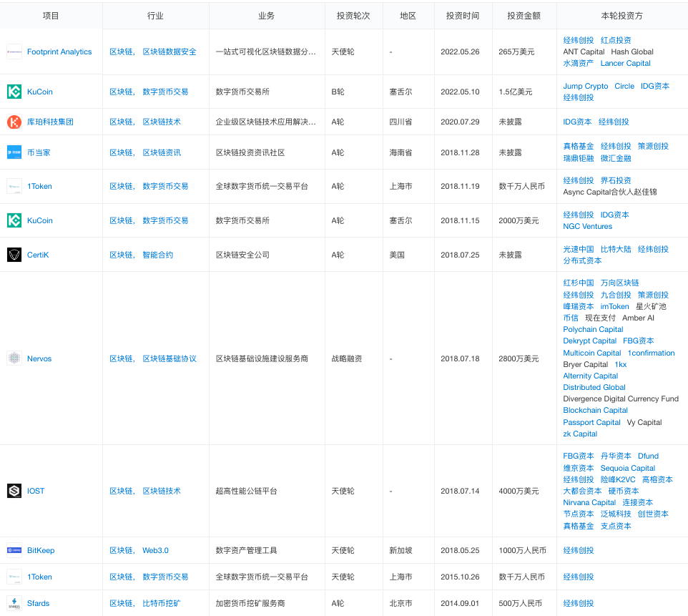Click the KuCoin logo in B轮 row
688x616 pixels.
click(14, 92)
